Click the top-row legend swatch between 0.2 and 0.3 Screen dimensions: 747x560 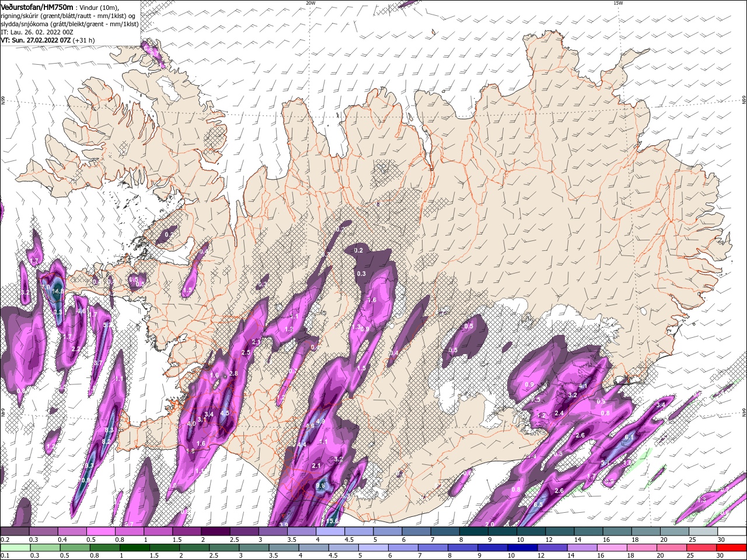point(15,531)
